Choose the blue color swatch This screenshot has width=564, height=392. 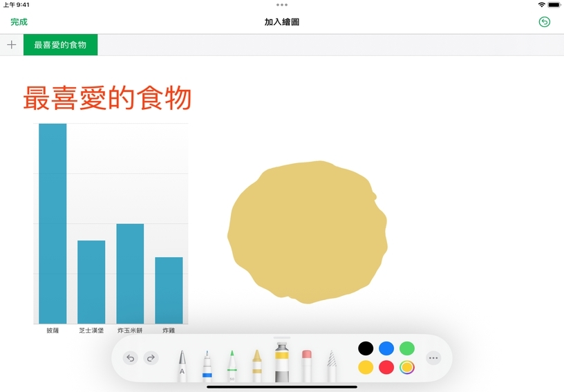pos(386,348)
